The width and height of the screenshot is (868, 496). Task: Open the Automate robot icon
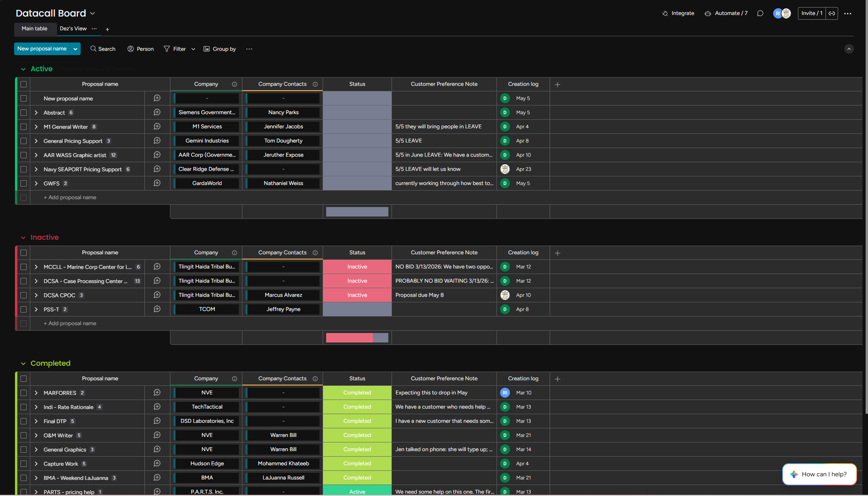pyautogui.click(x=708, y=13)
